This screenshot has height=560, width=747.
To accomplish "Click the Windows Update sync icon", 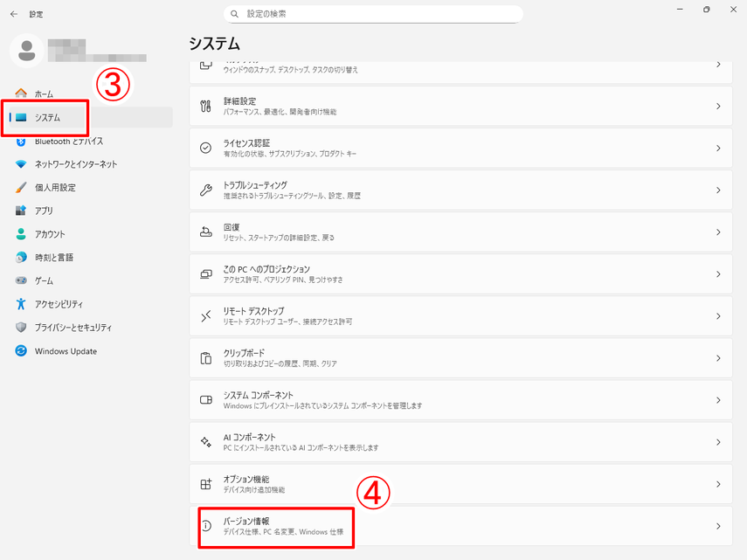I will [21, 351].
